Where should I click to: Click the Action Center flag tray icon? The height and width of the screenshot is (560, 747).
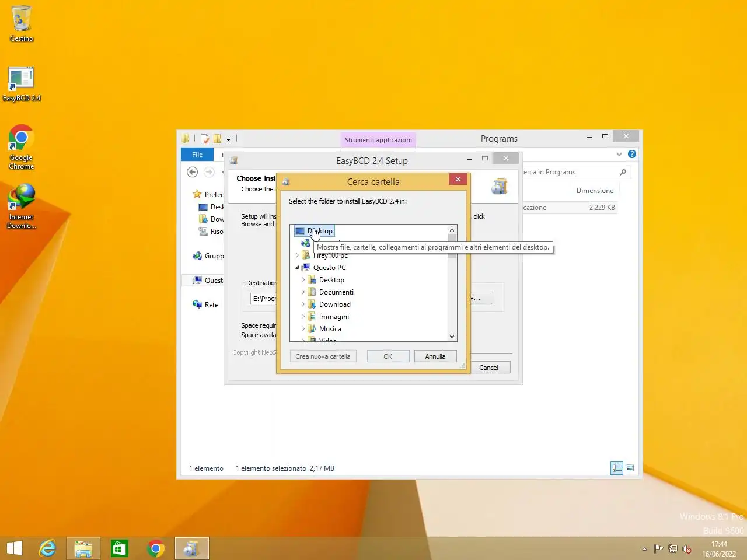point(658,549)
